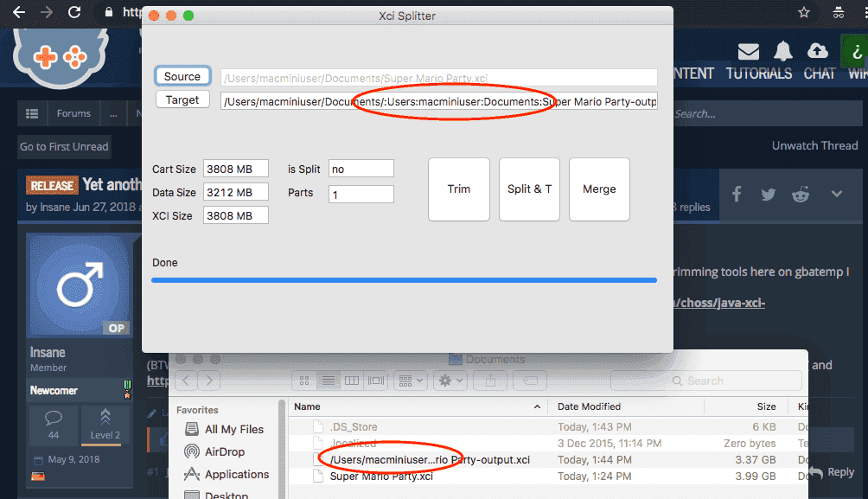Open the TUTORIALS navigation tab
Image resolution: width=868 pixels, height=499 pixels.
tap(759, 74)
